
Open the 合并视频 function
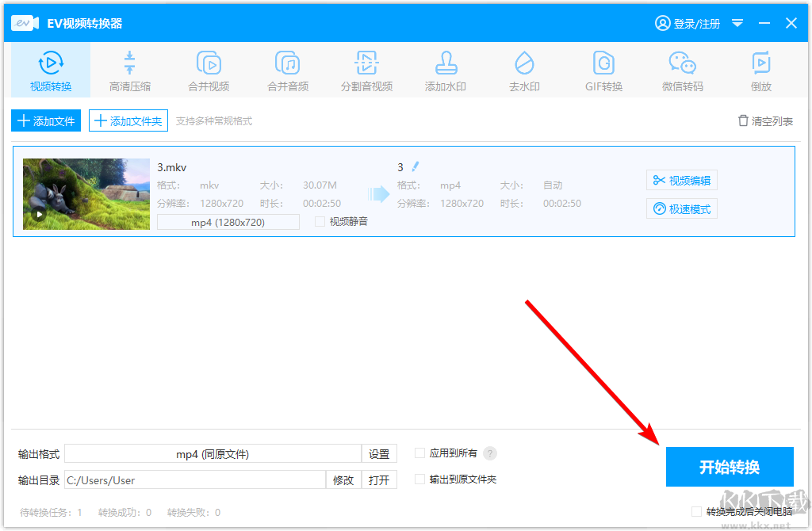click(x=209, y=70)
